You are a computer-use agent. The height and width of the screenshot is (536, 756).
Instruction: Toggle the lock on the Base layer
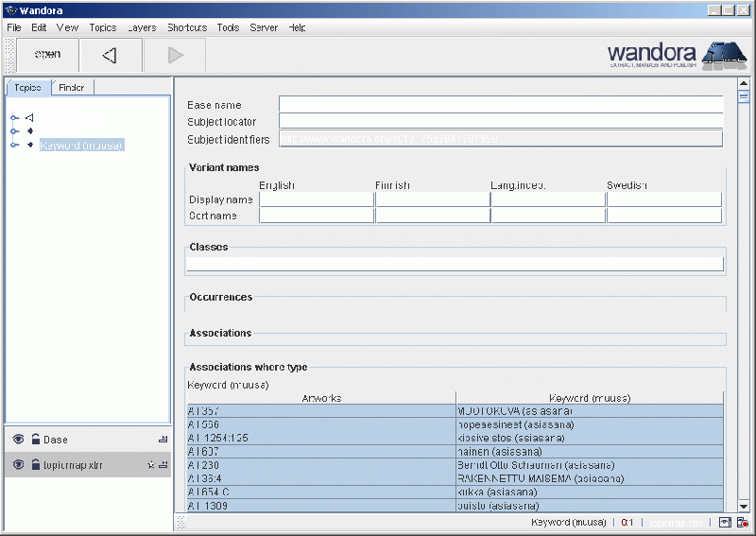(35, 440)
